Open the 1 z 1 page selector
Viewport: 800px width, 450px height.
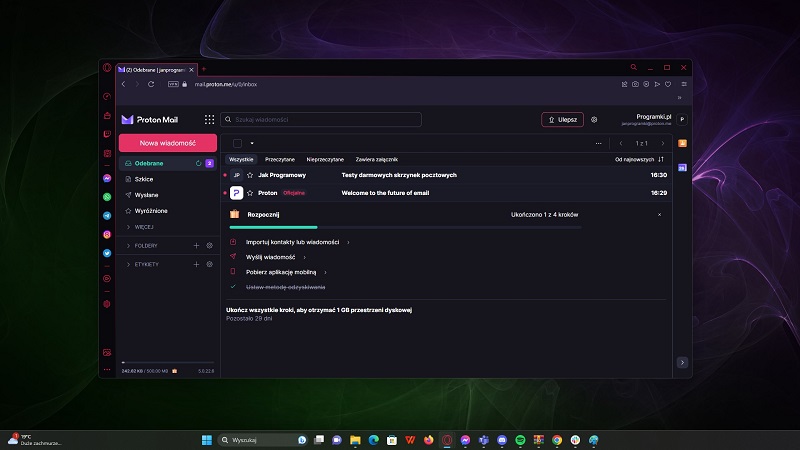pyautogui.click(x=641, y=143)
